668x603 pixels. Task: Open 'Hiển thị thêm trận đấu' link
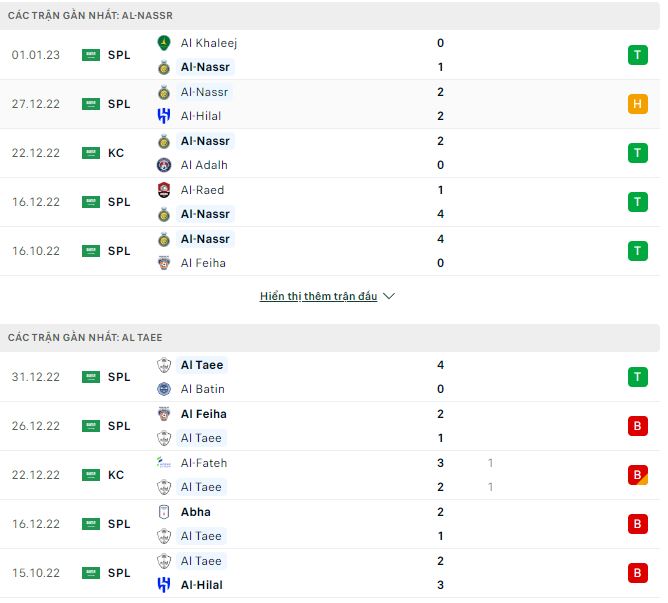(x=318, y=297)
